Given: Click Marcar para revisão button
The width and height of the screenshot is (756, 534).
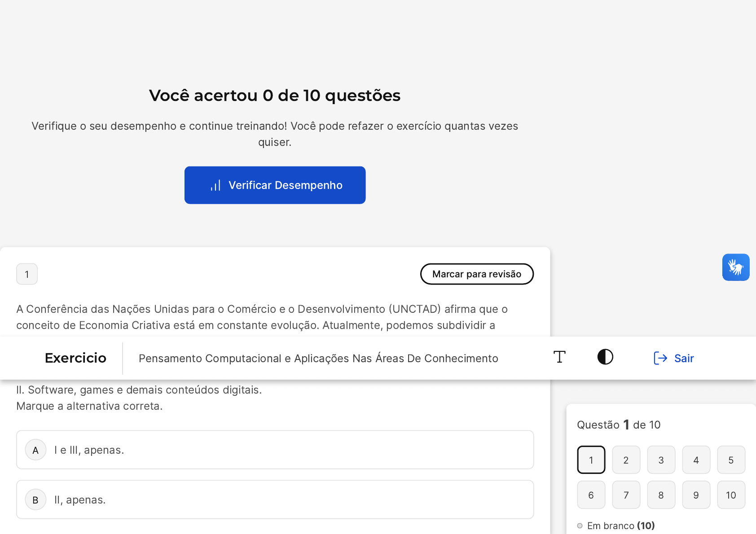Looking at the screenshot, I should click(477, 274).
